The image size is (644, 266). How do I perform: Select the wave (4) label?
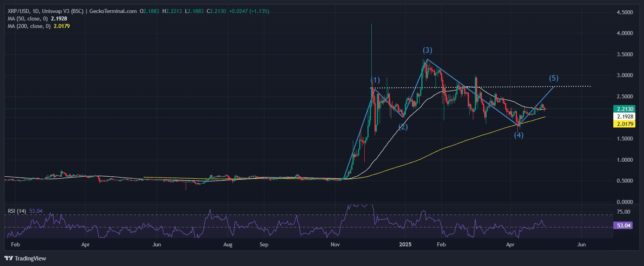tap(519, 135)
